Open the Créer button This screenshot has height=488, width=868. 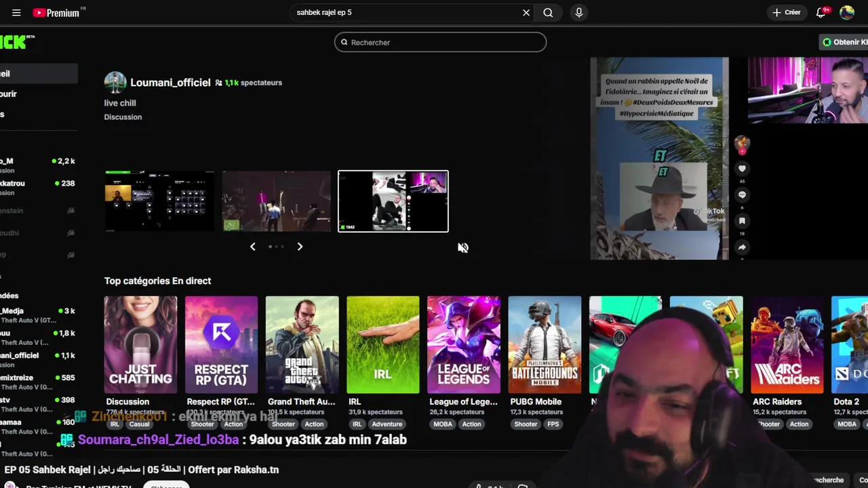pos(787,12)
